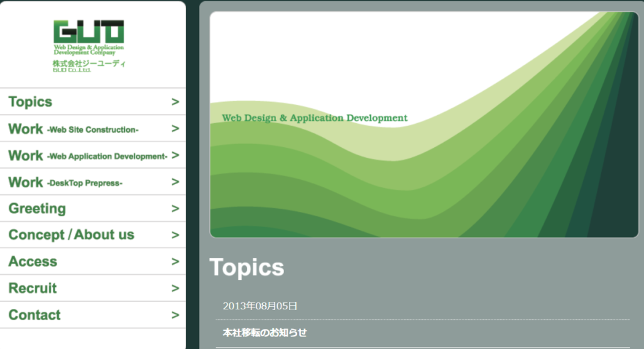Click the 2013年08月05日 date entry

[x=260, y=306]
